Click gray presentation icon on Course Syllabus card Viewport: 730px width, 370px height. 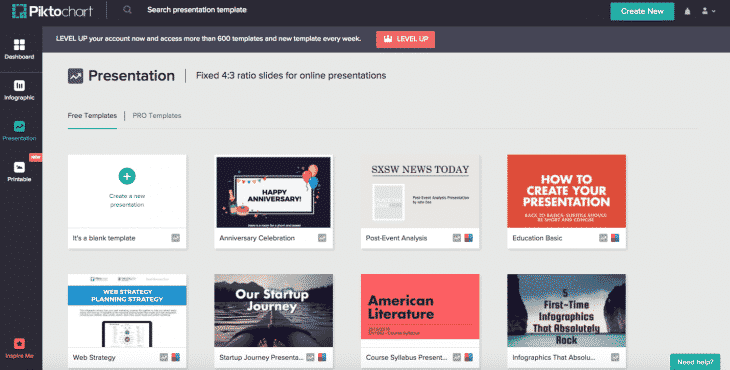[x=457, y=357]
